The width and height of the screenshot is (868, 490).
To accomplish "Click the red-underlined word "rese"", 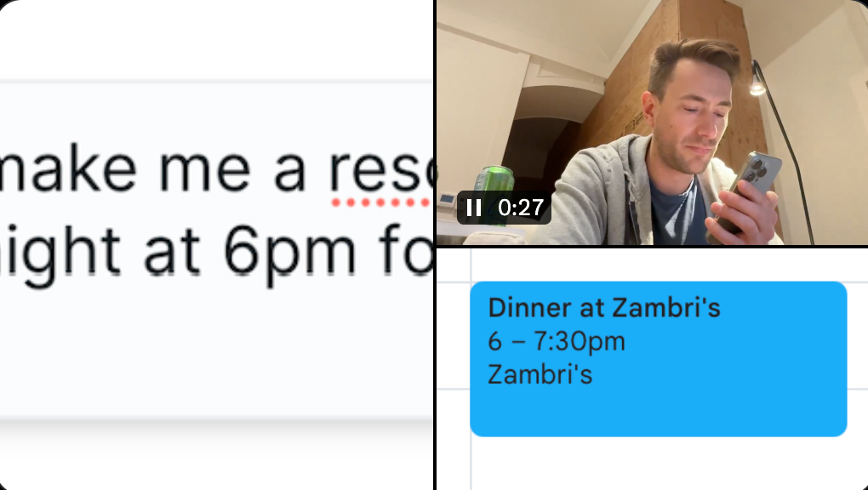I will 381,170.
